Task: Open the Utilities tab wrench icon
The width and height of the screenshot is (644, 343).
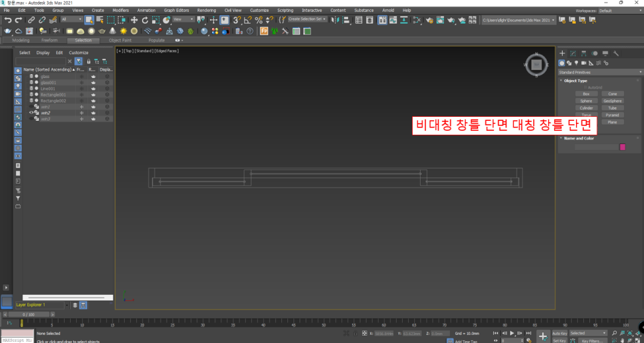Action: coord(615,53)
